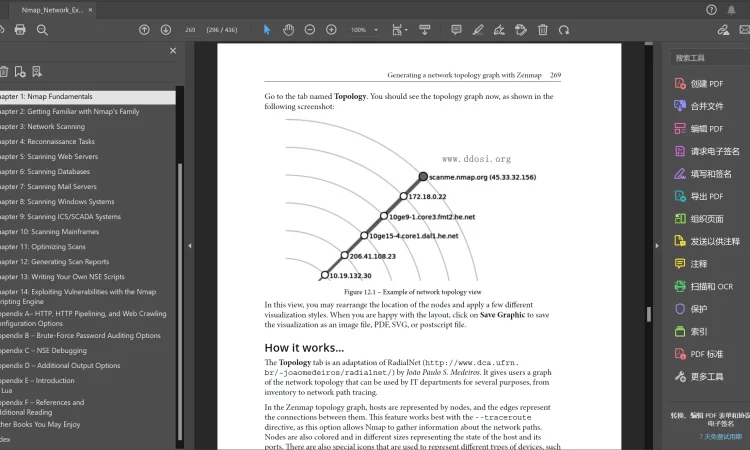The width and height of the screenshot is (750, 450).
Task: Zoom in with plus icon
Action: click(331, 30)
